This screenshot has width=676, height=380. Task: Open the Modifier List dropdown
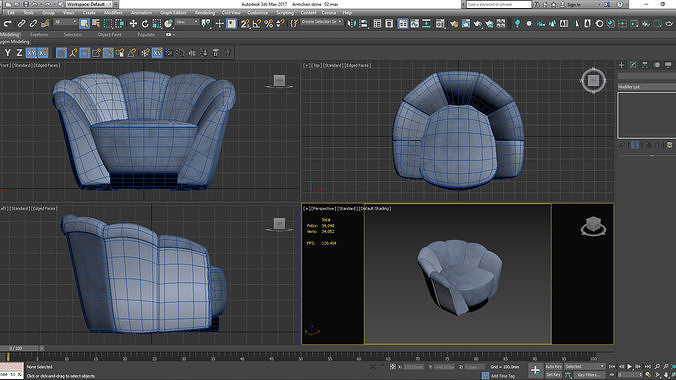tap(647, 87)
